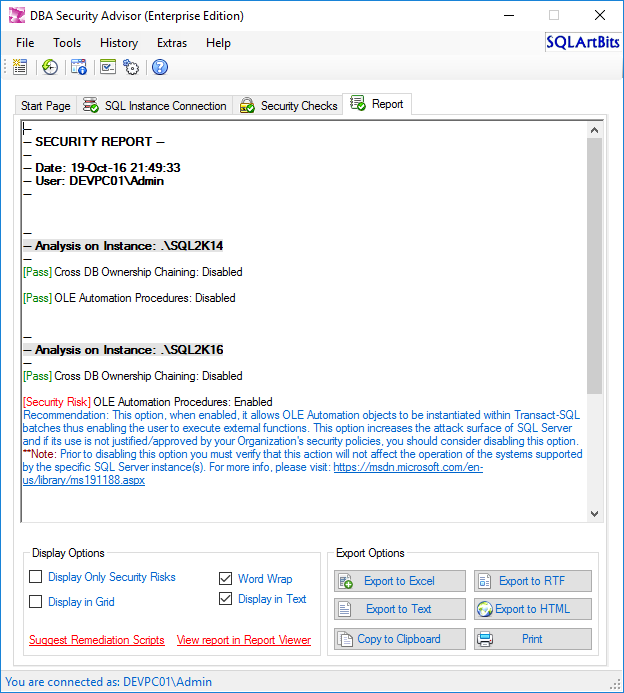Click the window resize grip in the status bar

[616, 685]
